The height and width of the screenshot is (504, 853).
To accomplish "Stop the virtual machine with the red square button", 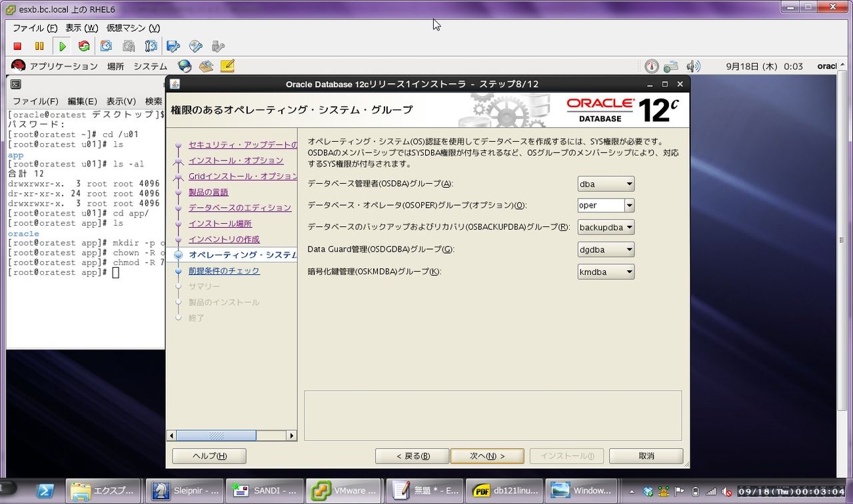I will 18,46.
